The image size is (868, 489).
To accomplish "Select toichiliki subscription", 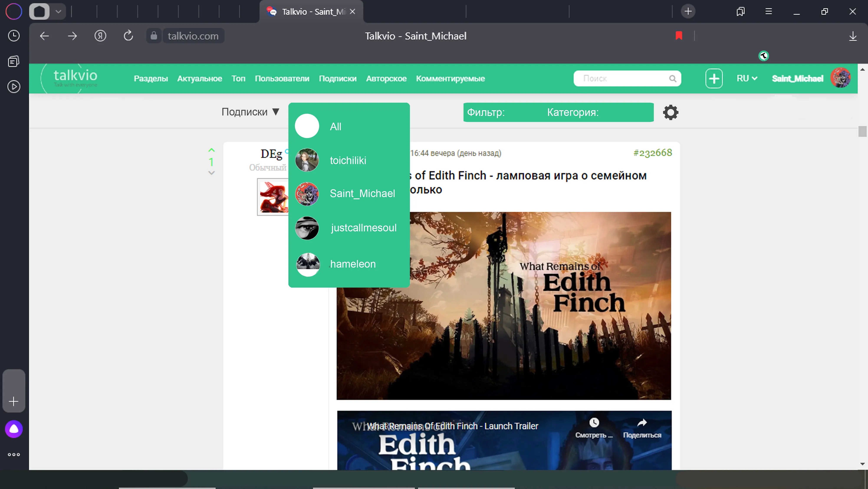I will tap(349, 160).
